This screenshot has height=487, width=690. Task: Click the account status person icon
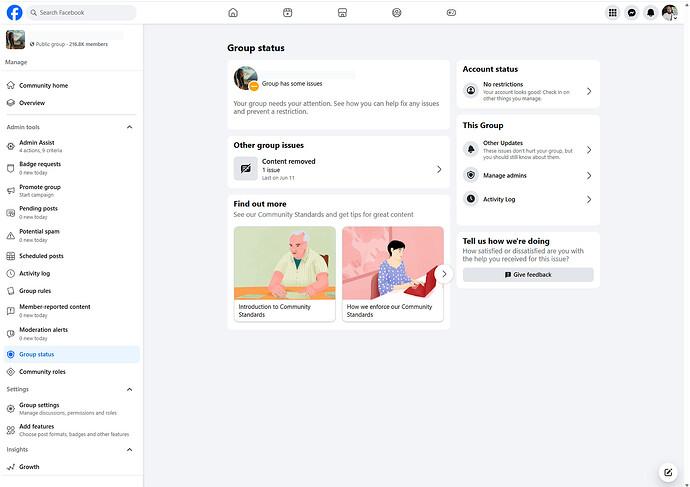pyautogui.click(x=471, y=91)
